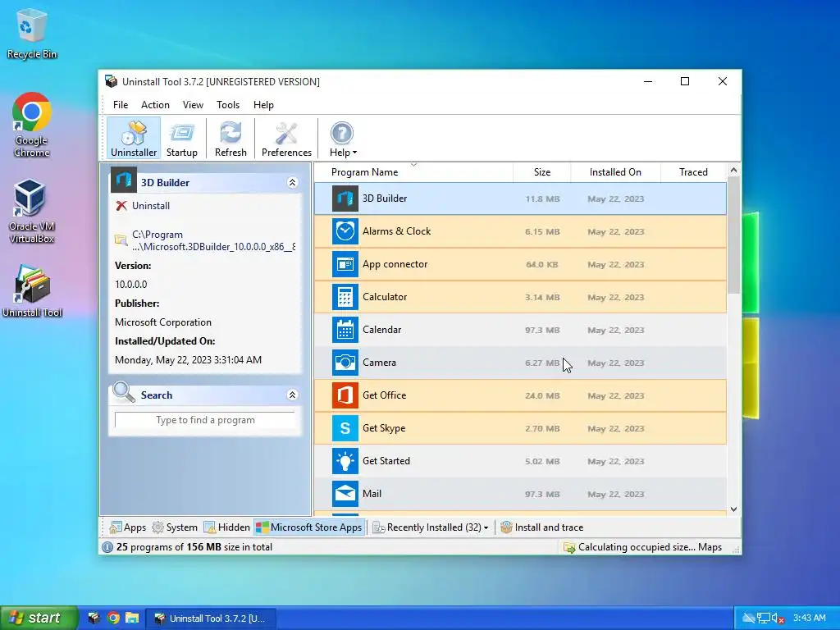The width and height of the screenshot is (840, 630).
Task: Open the Uninstaller toolbar view
Action: 134,139
